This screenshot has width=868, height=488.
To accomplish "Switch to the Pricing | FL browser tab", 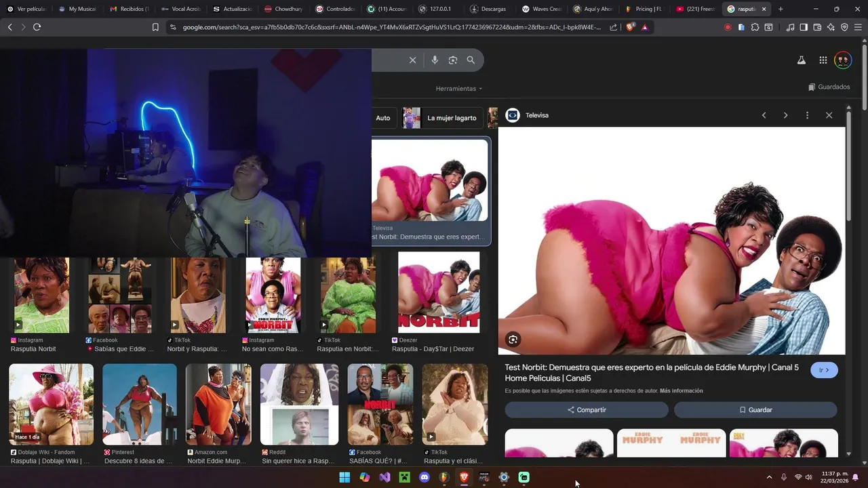I will 644,9.
